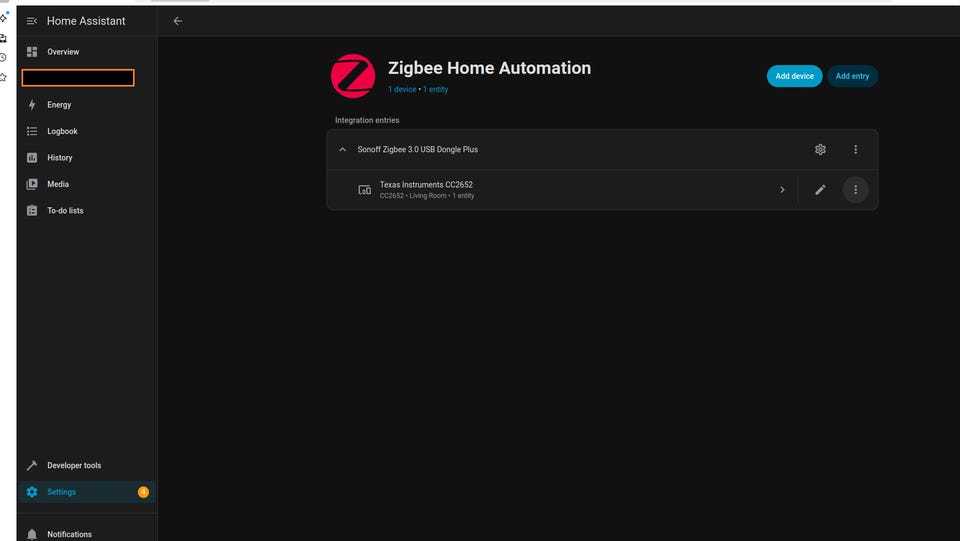Click the Add entry button

(x=852, y=76)
